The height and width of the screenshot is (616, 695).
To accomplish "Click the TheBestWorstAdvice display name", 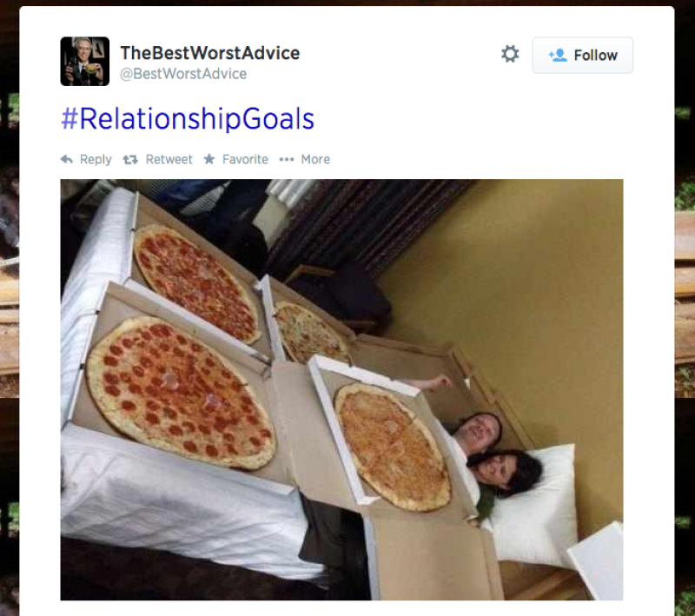I will pyautogui.click(x=210, y=53).
